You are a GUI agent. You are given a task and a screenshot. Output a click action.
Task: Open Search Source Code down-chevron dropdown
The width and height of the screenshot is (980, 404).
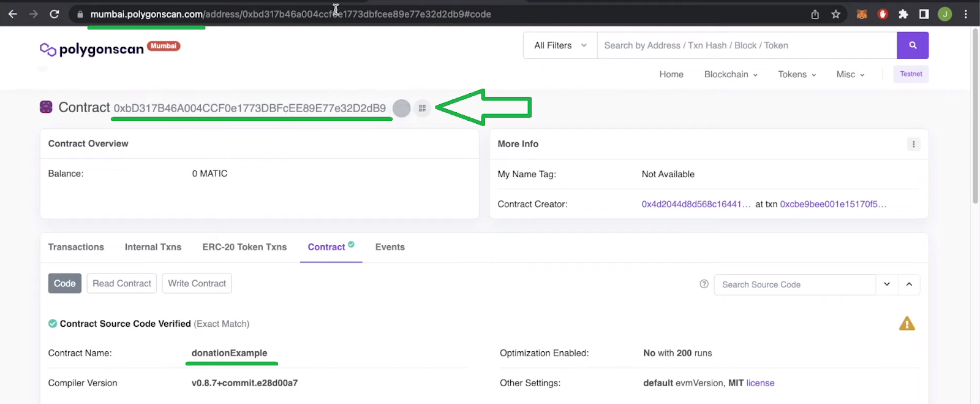886,284
